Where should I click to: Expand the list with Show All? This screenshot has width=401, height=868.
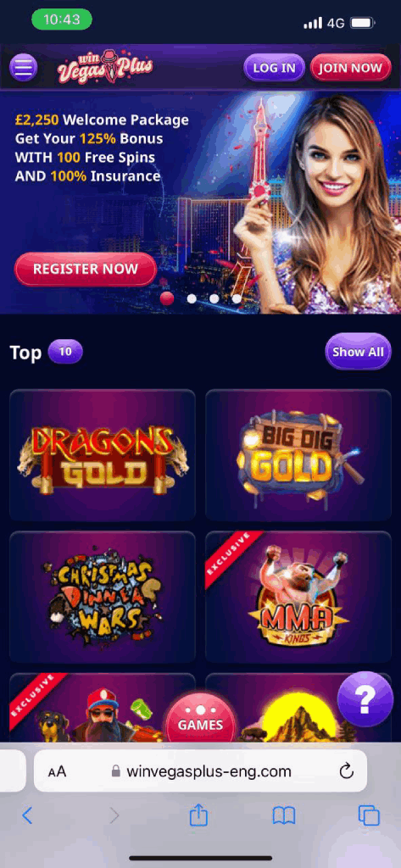click(x=358, y=352)
